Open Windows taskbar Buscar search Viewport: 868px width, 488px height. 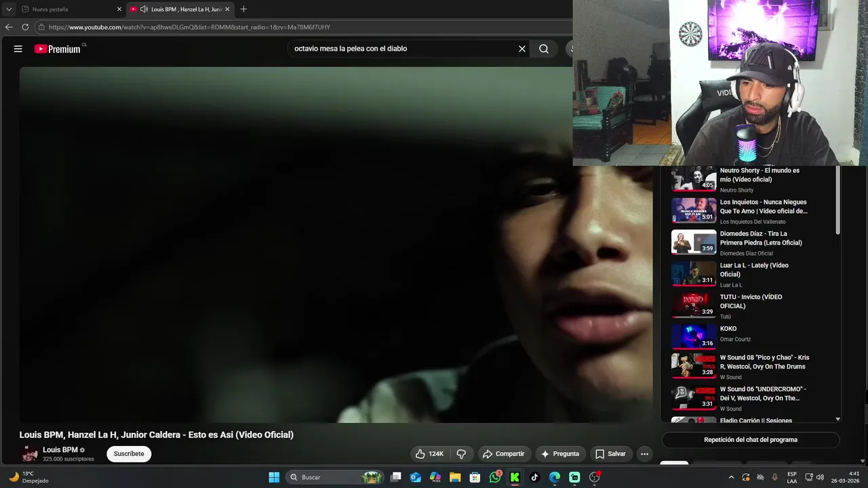pos(335,477)
